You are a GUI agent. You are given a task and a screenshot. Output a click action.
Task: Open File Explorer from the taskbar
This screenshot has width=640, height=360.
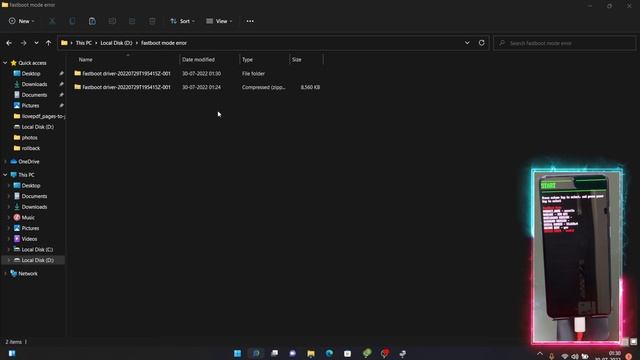point(311,353)
